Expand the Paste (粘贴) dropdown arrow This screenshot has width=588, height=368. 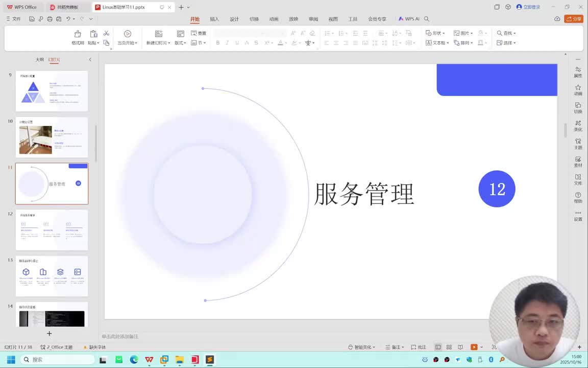(98, 43)
